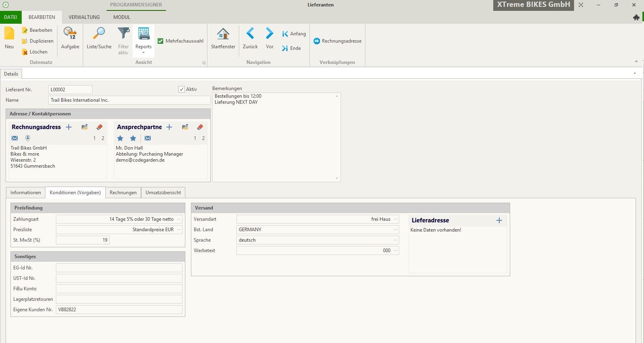Screen dimensions: 644x343
Task: Toggle the Mehrfachauswahl checkbox
Action: tap(160, 41)
